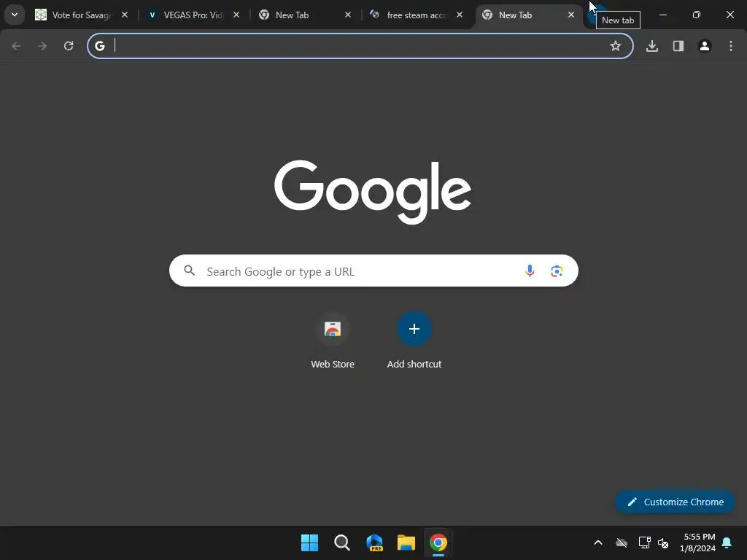This screenshot has width=747, height=560.
Task: Click the OneDrive cloud tray icon
Action: pyautogui.click(x=622, y=542)
